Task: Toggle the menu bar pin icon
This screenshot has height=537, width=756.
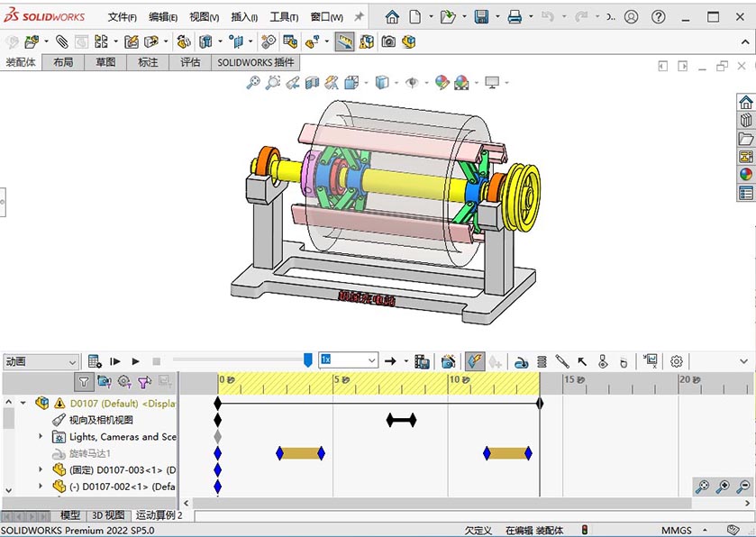Action: pyautogui.click(x=359, y=16)
